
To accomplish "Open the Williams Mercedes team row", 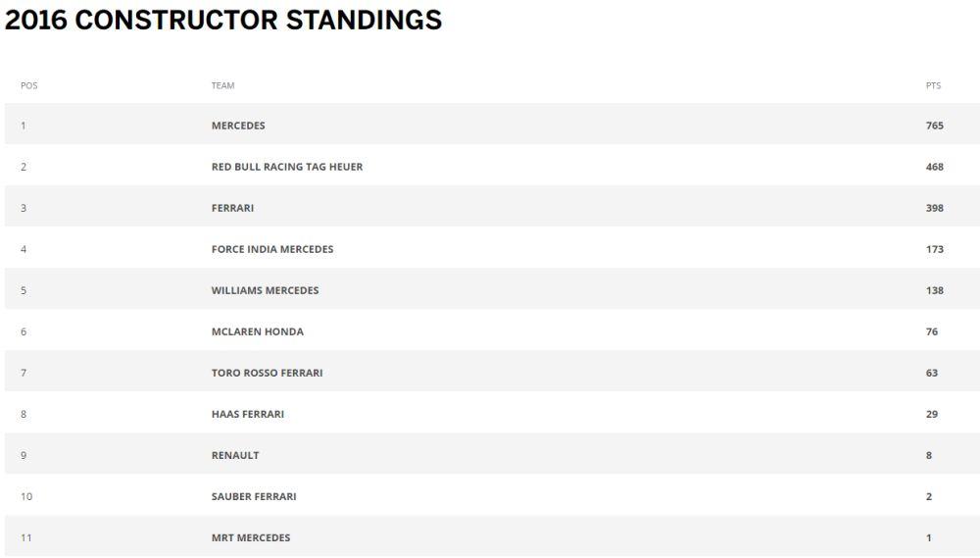I will click(265, 290).
